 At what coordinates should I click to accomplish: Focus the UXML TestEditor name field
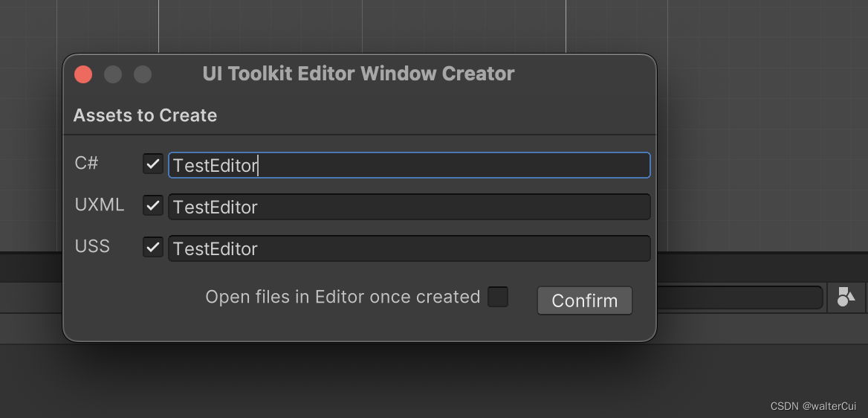(409, 207)
